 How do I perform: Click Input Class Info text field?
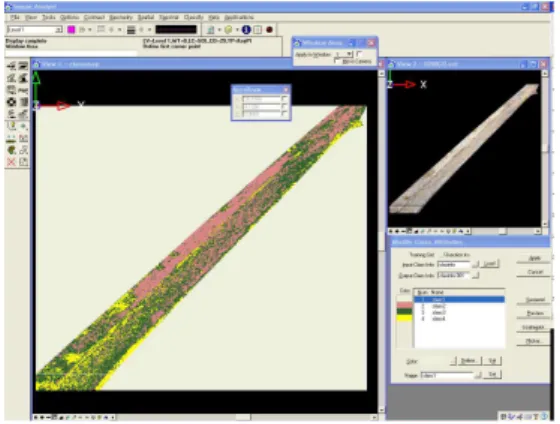tap(454, 264)
